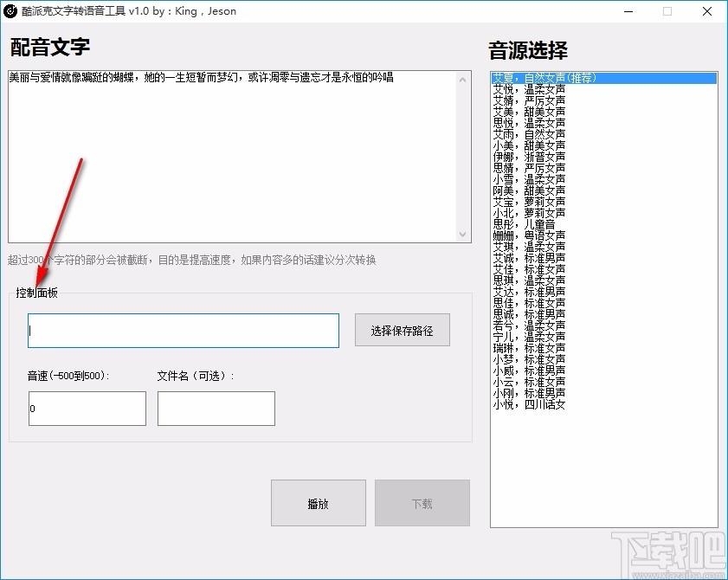Click the down arrow of the text box scrollbar
This screenshot has height=580, width=728.
pos(462,234)
